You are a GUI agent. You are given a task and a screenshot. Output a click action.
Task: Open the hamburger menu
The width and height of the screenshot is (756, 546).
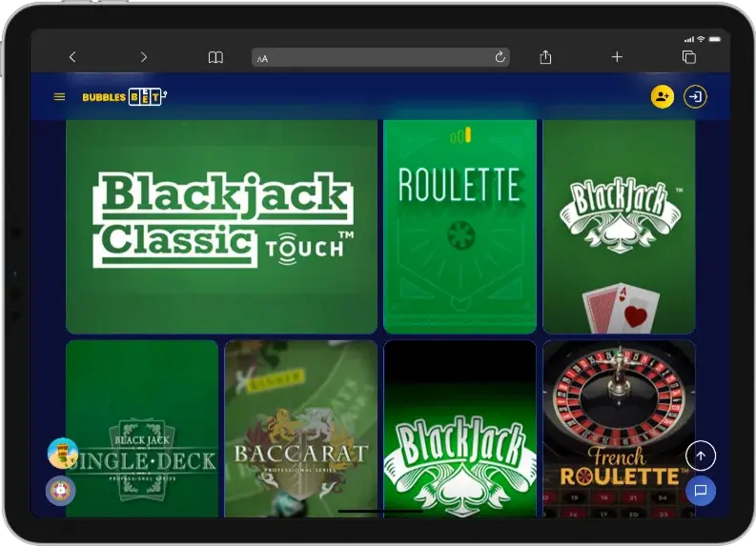tap(59, 96)
